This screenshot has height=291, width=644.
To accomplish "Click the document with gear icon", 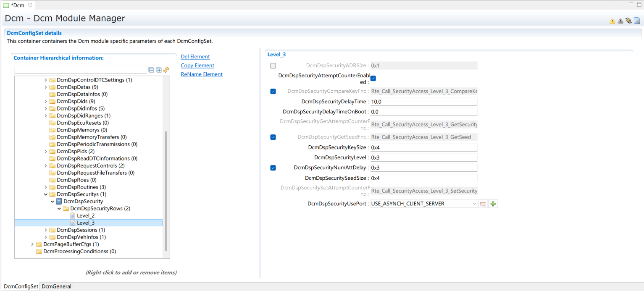I will (637, 21).
